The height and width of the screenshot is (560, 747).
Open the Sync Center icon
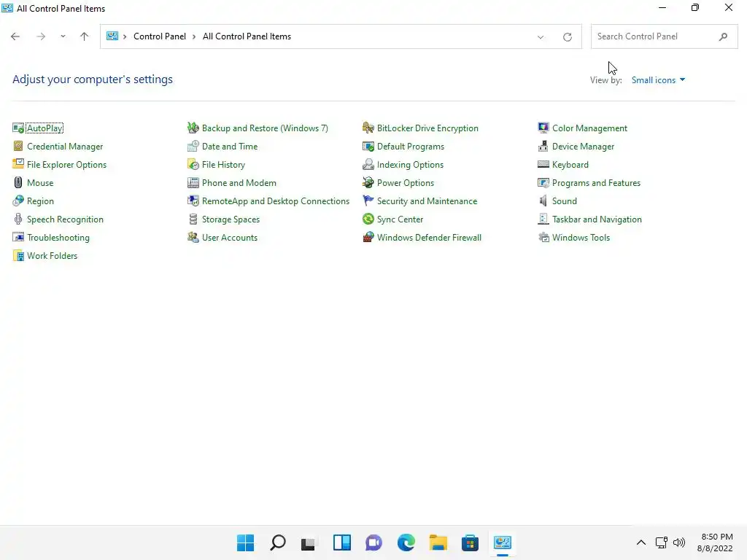pyautogui.click(x=368, y=219)
